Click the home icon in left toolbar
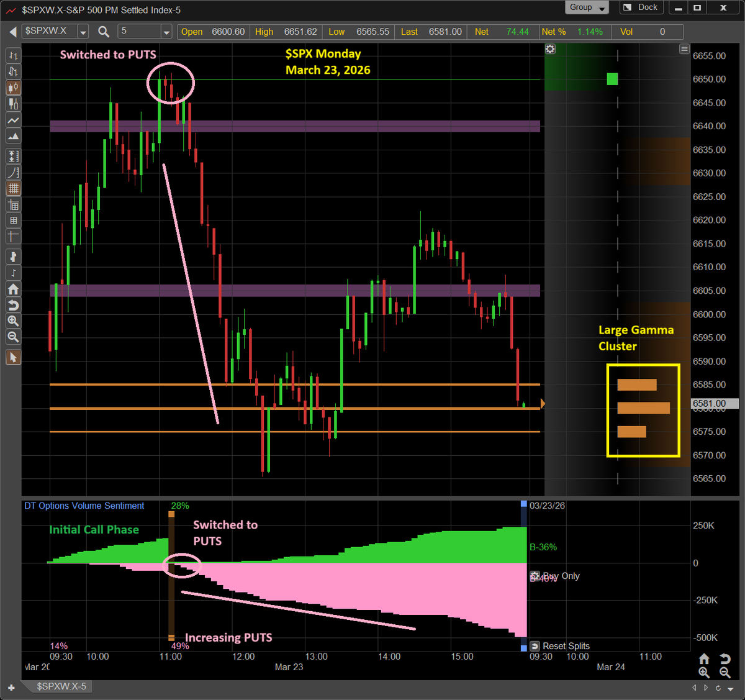 pyautogui.click(x=13, y=289)
